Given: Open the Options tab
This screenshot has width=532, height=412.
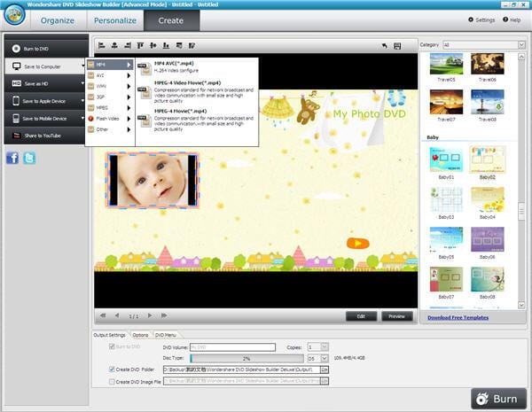Looking at the screenshot, I should 140,335.
